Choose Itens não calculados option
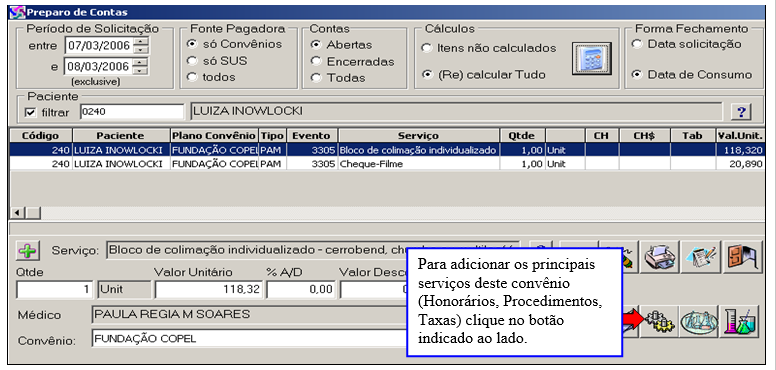Image resolution: width=776 pixels, height=370 pixels. 426,48
